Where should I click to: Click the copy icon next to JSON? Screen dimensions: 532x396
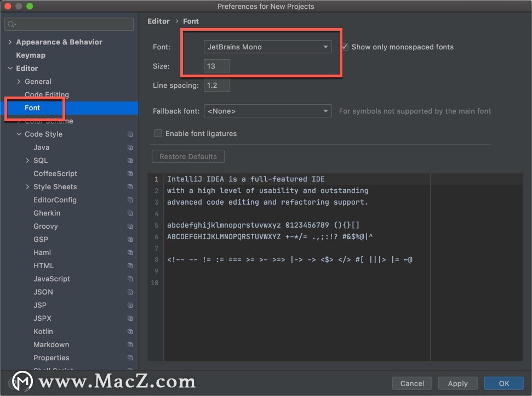(130, 292)
